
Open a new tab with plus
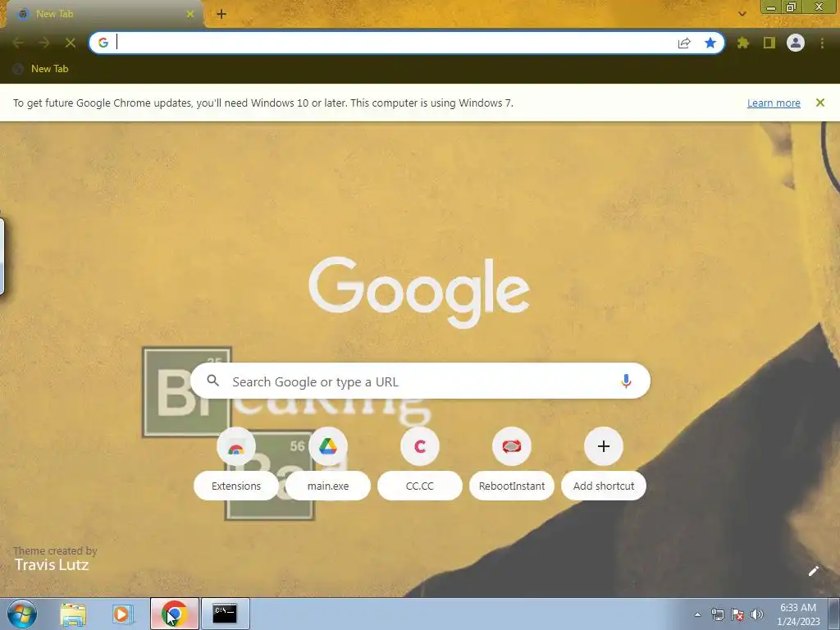[x=221, y=14]
